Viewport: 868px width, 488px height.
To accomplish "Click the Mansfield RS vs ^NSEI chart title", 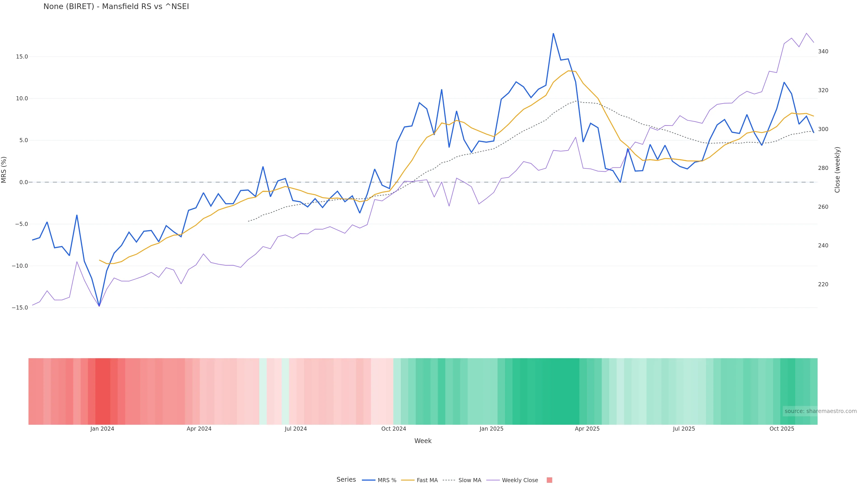I will coord(116,7).
